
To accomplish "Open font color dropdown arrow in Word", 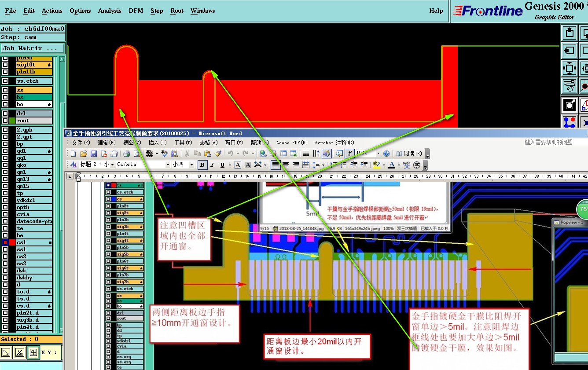I will (399, 165).
